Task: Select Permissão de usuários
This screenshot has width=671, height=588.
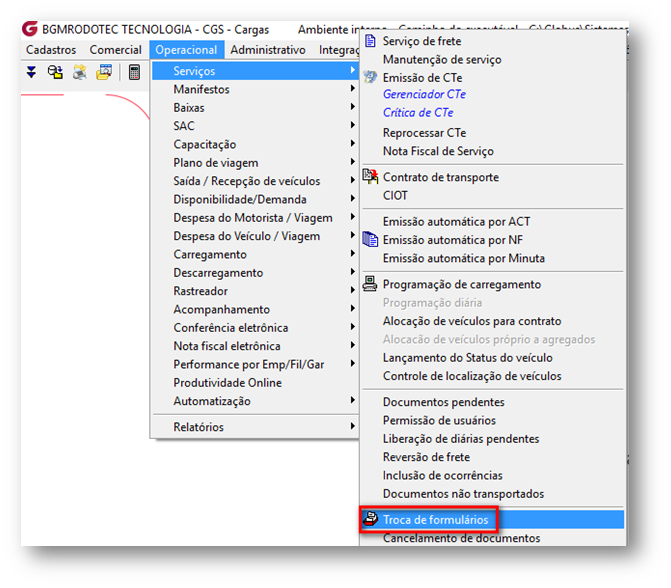Action: pyautogui.click(x=439, y=421)
